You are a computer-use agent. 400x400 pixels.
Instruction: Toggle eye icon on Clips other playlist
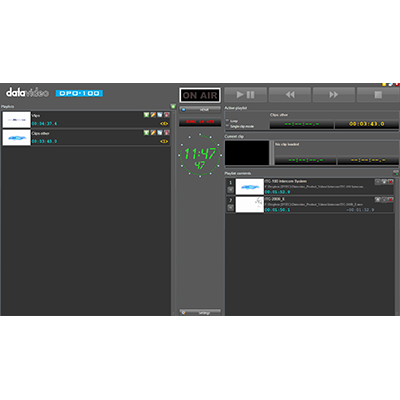click(x=164, y=141)
